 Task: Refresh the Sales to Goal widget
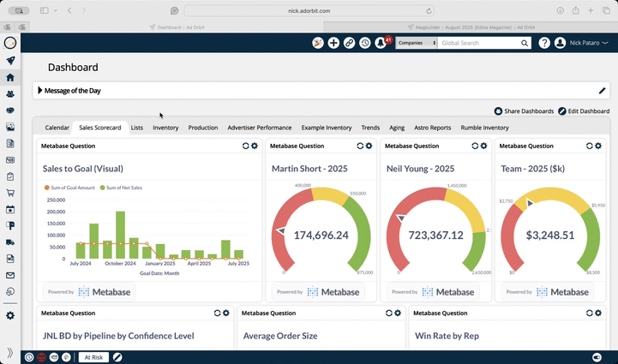click(245, 146)
